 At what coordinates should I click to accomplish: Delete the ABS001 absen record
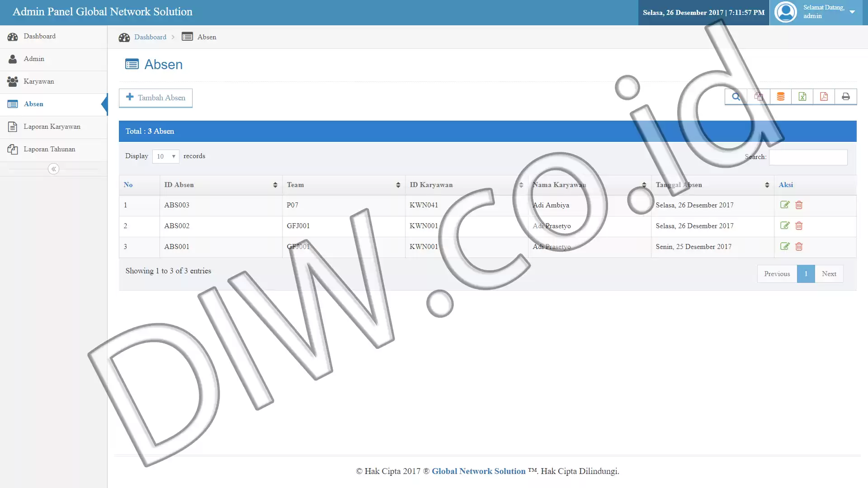(799, 247)
